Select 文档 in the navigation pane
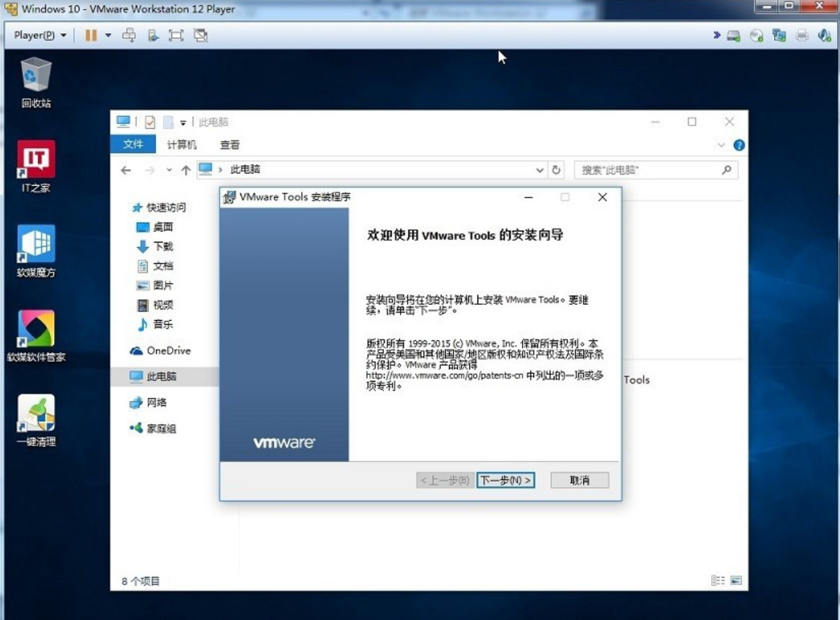The width and height of the screenshot is (840, 620). point(155,265)
